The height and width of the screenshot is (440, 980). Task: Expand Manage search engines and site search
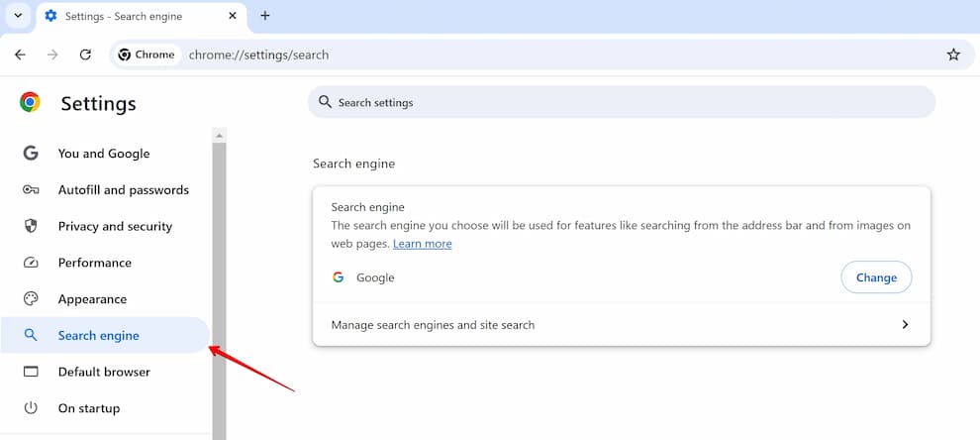point(622,325)
